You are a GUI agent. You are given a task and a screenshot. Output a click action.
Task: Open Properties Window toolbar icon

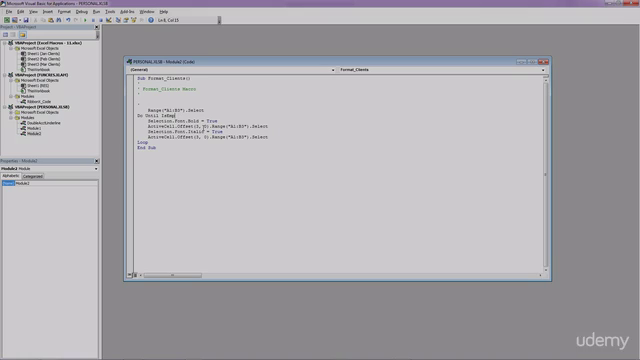click(x=126, y=20)
